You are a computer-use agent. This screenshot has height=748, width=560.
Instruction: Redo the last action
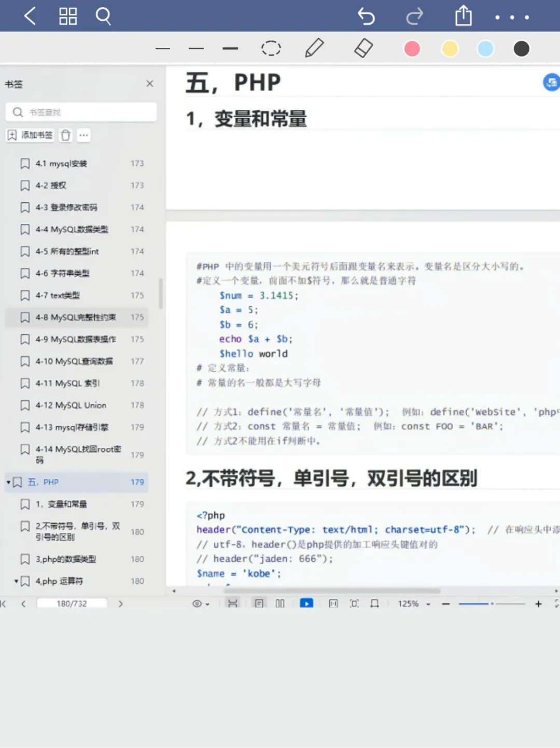point(414,17)
